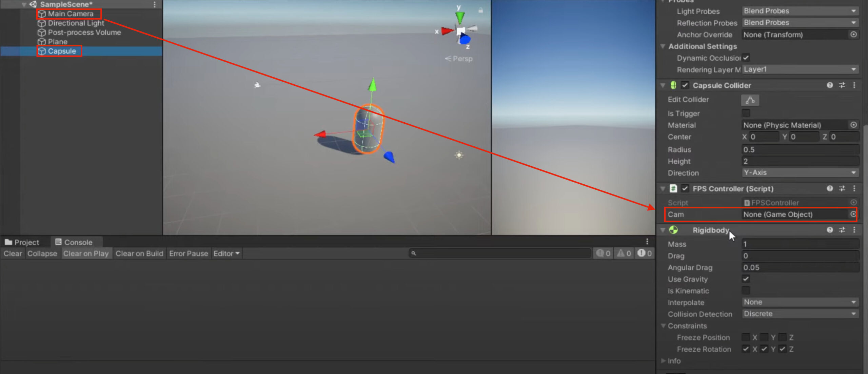Toggle the Persp projection label
This screenshot has width=868, height=374.
458,59
